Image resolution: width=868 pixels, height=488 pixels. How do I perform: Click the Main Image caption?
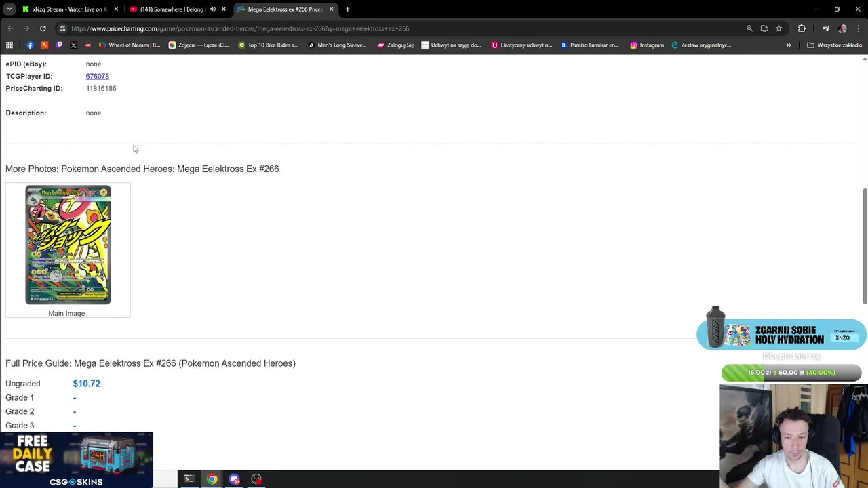[x=66, y=313]
